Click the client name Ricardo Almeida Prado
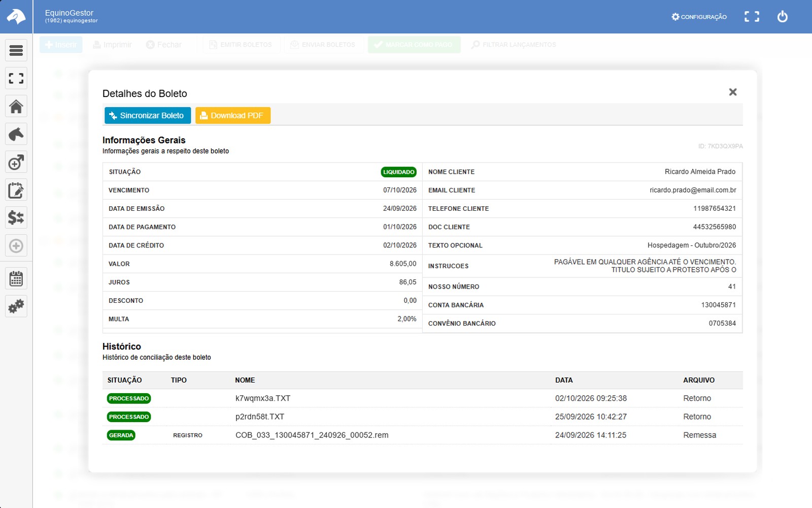The height and width of the screenshot is (508, 812). tap(700, 172)
